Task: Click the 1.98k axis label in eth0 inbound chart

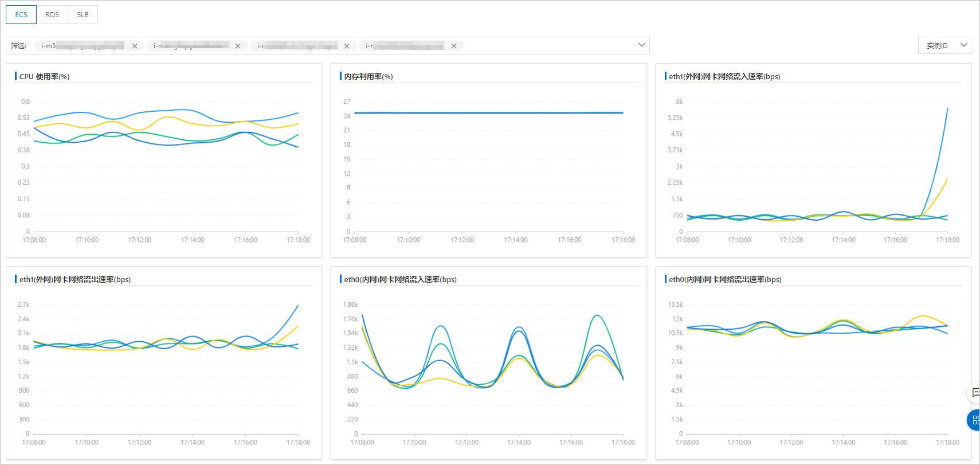Action: pos(350,304)
